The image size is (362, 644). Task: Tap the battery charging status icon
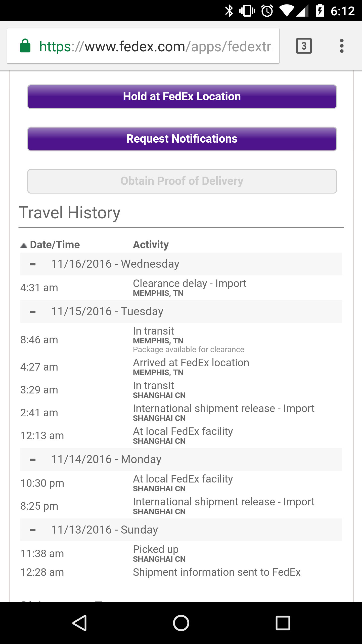pyautogui.click(x=320, y=11)
